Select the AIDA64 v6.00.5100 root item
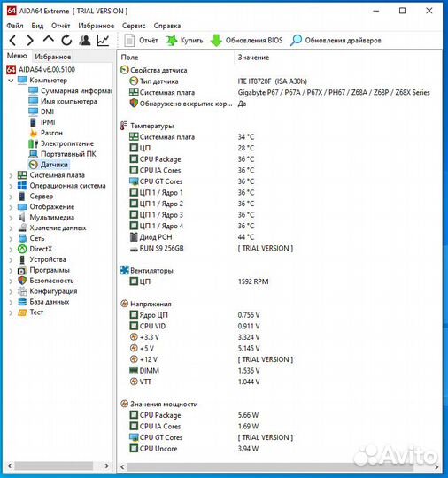 [x=41, y=70]
